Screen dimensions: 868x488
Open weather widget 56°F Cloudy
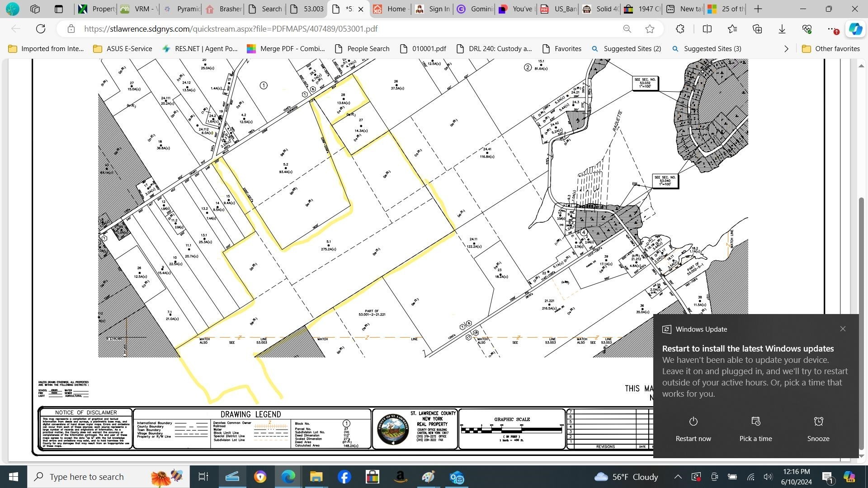[627, 477]
